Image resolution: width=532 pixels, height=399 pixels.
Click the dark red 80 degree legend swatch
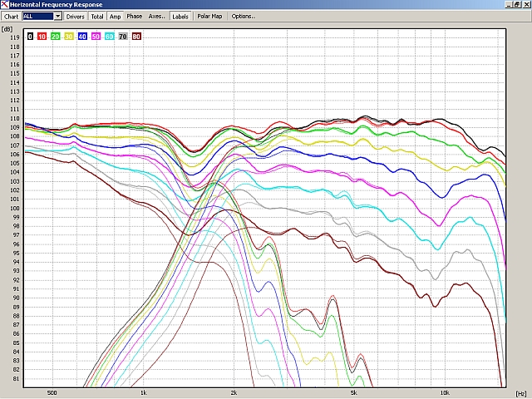tap(136, 37)
